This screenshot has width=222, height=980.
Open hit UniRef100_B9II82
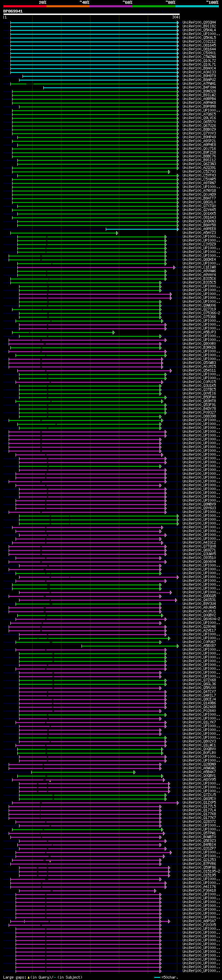199,26
